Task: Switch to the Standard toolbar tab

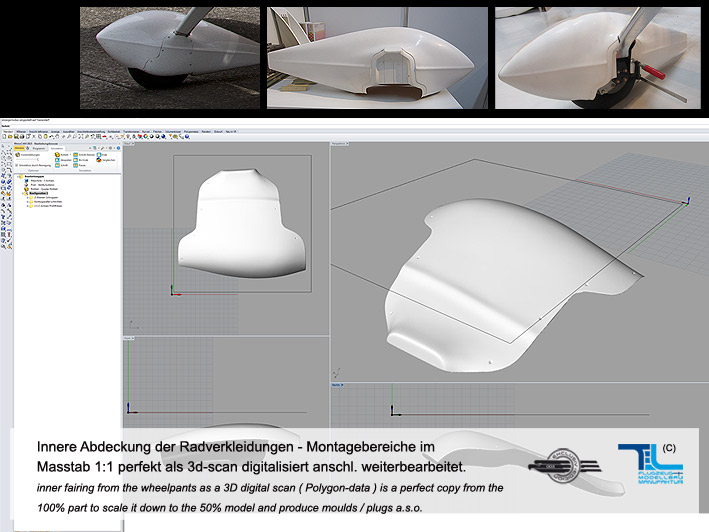Action: point(8,132)
